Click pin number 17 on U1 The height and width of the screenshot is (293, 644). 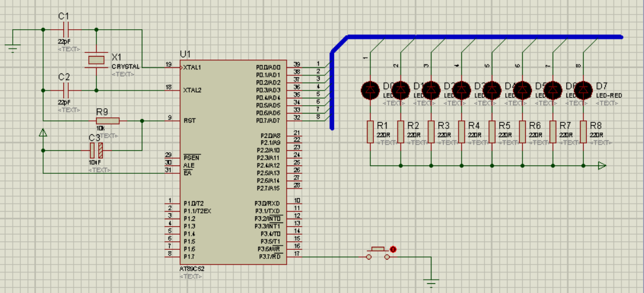click(296, 253)
